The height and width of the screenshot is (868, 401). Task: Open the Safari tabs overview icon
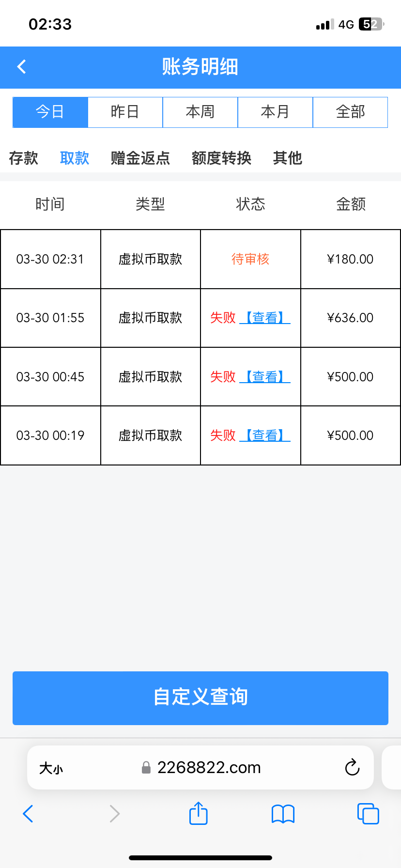368,813
